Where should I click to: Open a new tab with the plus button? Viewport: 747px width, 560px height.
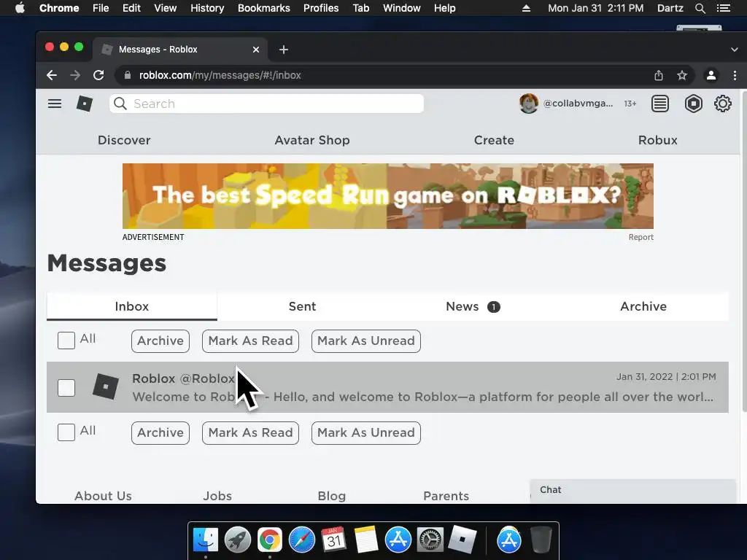(284, 50)
